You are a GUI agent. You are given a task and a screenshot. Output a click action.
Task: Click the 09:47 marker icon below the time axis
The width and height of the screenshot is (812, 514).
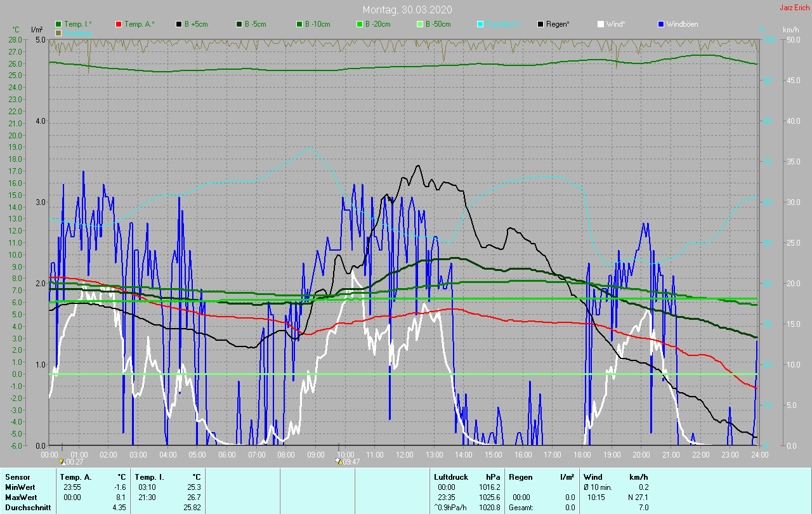[x=340, y=462]
